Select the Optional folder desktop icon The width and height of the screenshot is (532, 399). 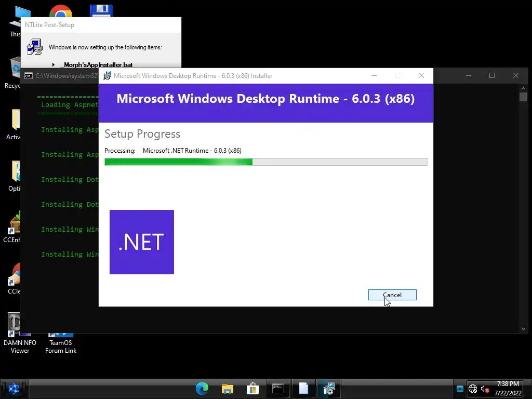pos(14,176)
